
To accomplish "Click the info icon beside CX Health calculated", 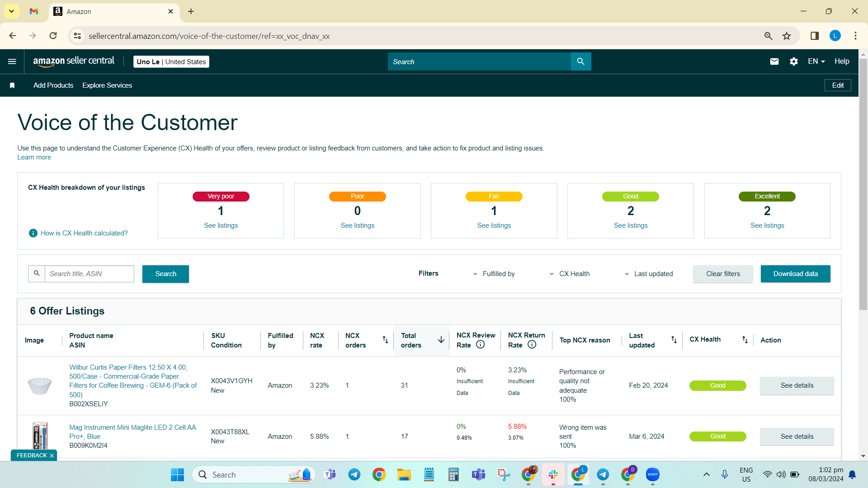I will [x=33, y=233].
